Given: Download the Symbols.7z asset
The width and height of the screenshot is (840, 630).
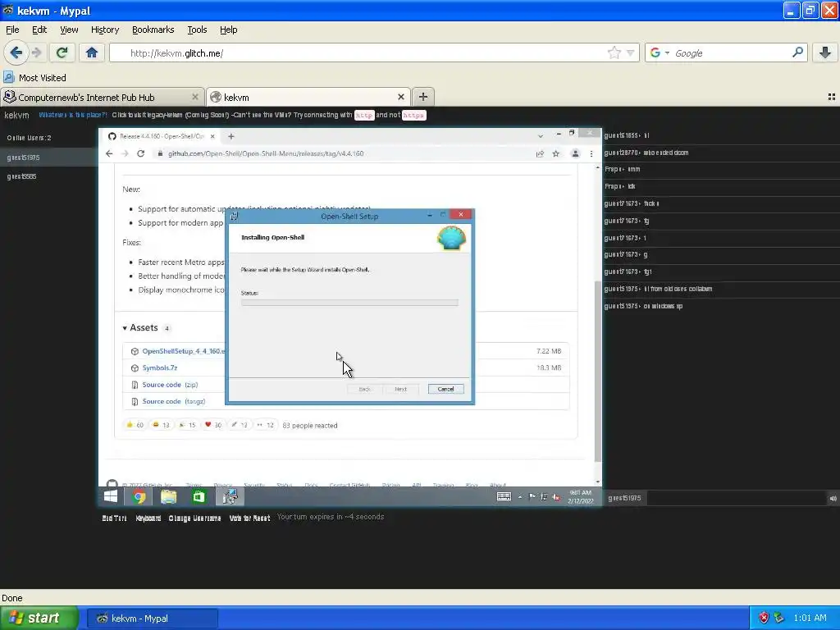Looking at the screenshot, I should tap(160, 368).
